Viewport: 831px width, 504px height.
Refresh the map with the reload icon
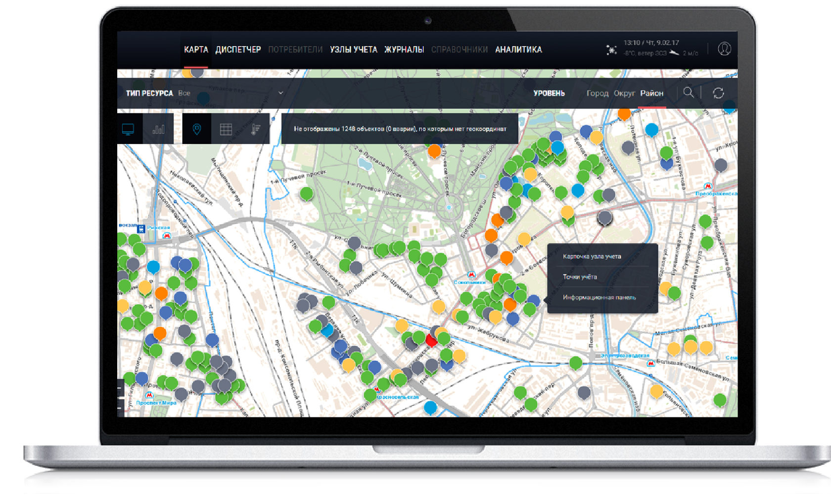718,93
